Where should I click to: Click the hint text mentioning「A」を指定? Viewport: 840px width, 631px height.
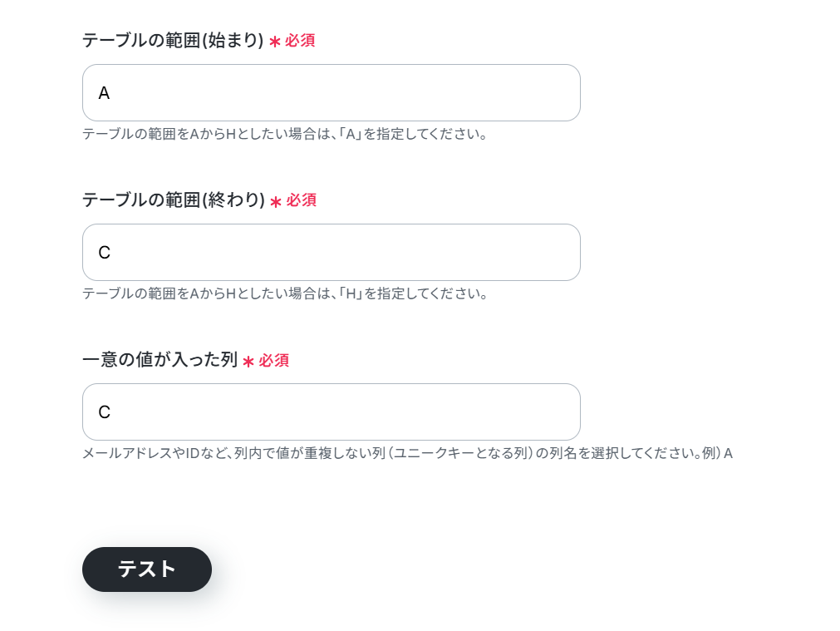pos(284,134)
